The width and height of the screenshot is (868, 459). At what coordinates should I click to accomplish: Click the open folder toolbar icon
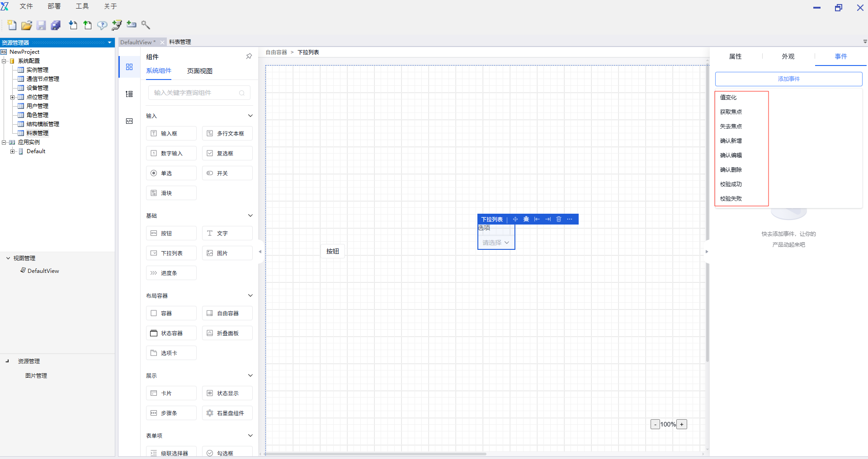pos(27,25)
